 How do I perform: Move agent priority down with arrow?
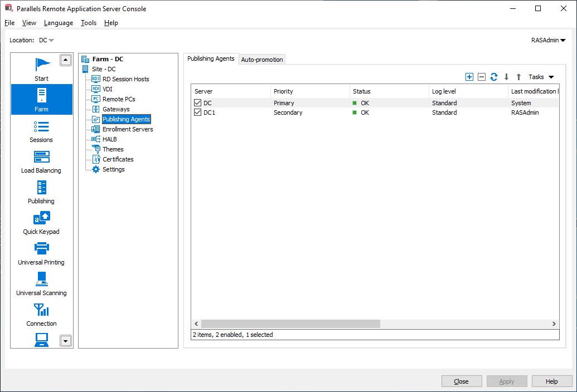tap(506, 77)
